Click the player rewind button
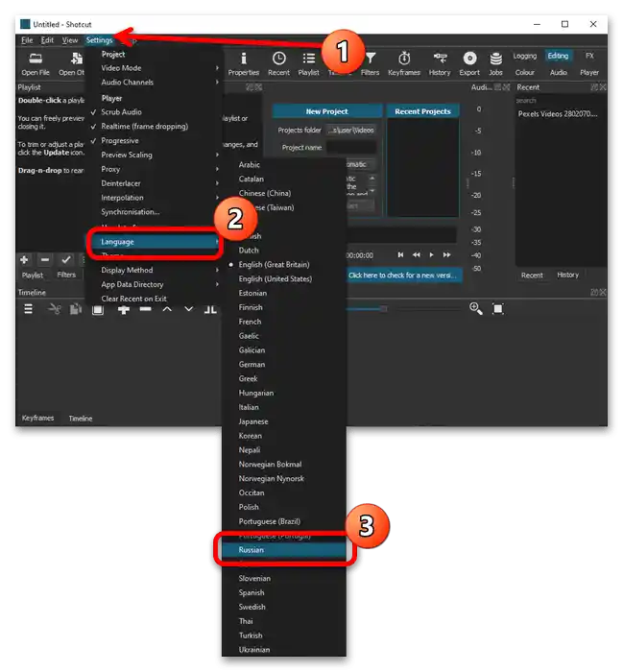The height and width of the screenshot is (672, 623). 417,255
